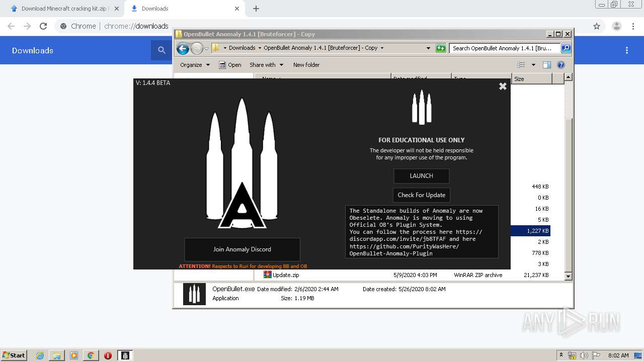Change the view with the views icon
Viewport: 644px width, 362px height.
[521, 65]
